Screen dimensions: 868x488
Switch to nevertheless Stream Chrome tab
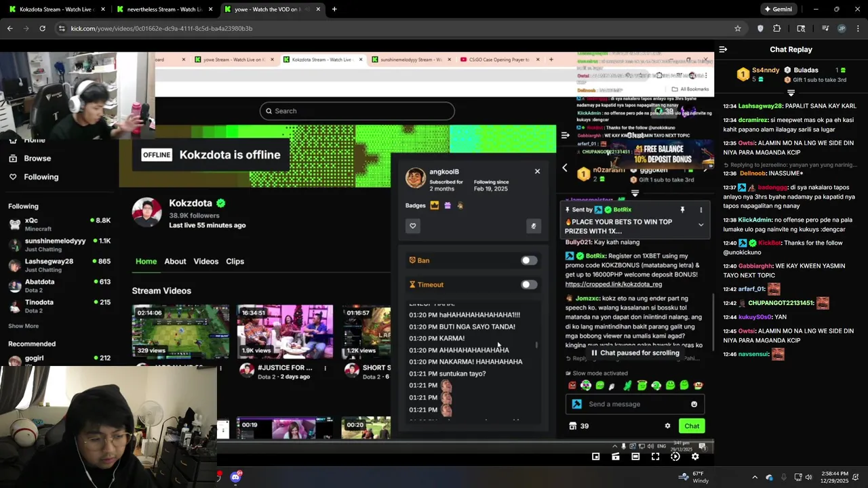point(163,9)
